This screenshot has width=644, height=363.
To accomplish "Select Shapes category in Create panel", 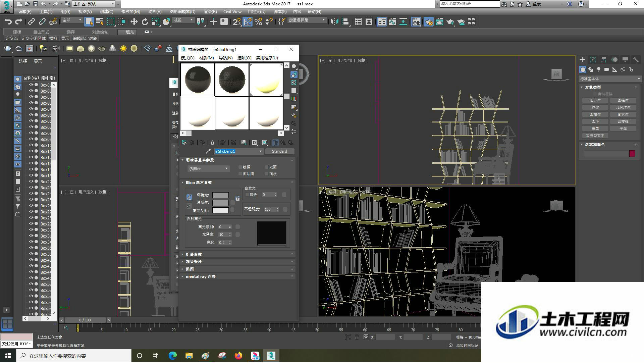I will [591, 69].
